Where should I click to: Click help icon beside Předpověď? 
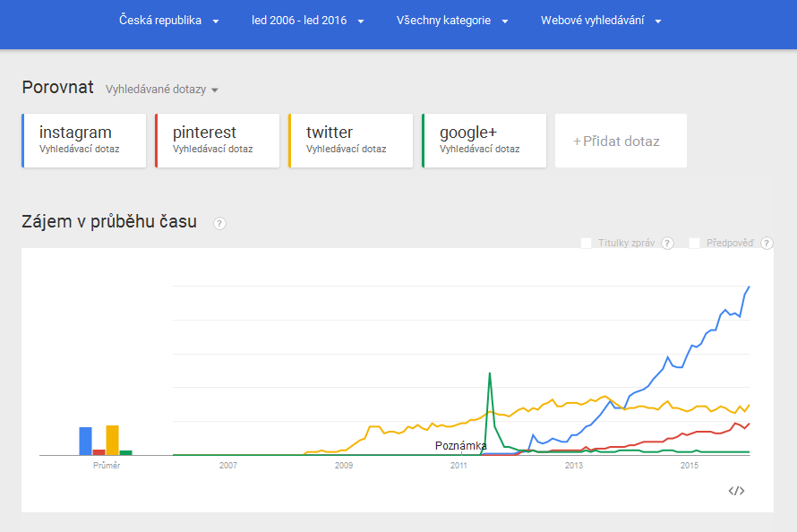click(767, 243)
